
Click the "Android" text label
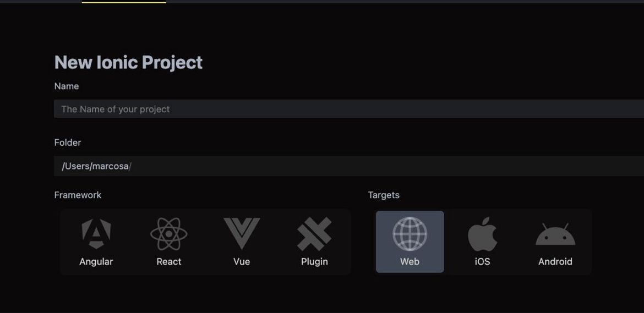555,262
